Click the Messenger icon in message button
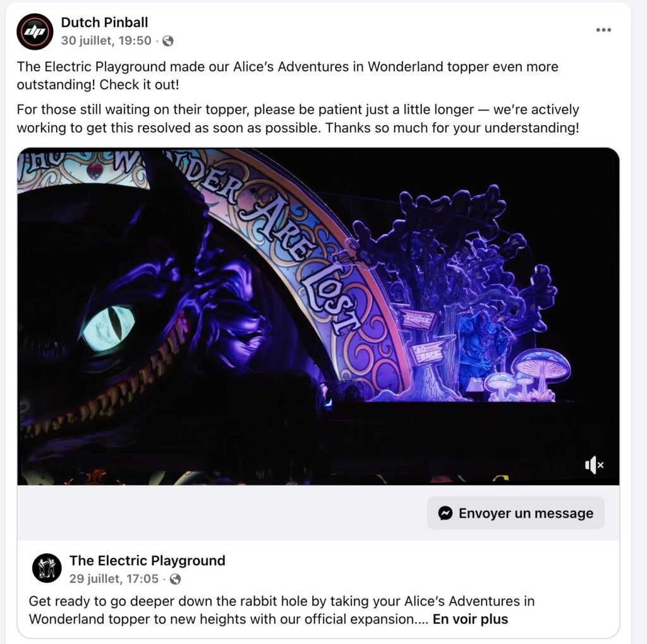Viewport: 647px width, 644px height. click(445, 513)
